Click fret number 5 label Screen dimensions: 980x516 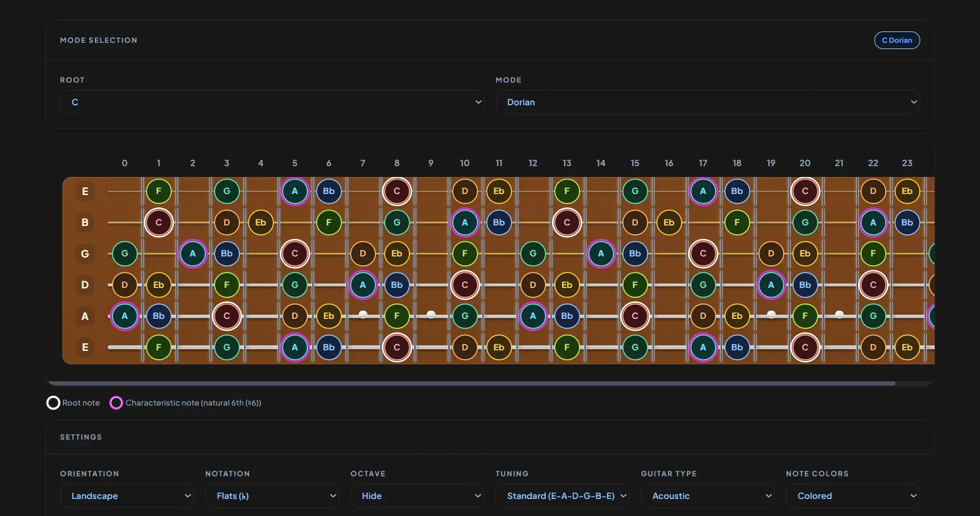point(295,163)
